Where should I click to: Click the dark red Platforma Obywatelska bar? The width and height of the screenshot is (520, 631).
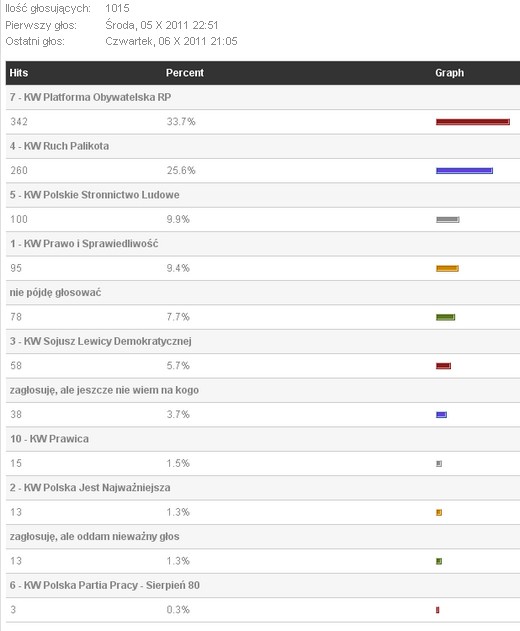pyautogui.click(x=473, y=122)
